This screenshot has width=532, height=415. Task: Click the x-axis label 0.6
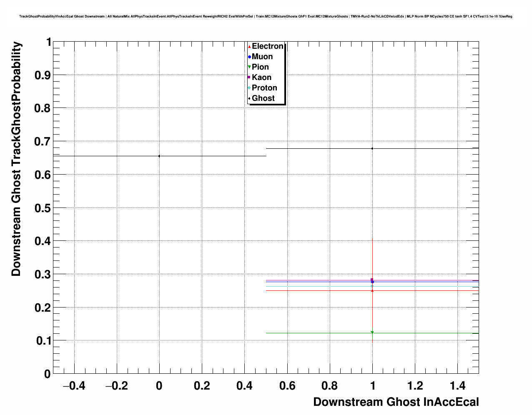[x=287, y=386]
